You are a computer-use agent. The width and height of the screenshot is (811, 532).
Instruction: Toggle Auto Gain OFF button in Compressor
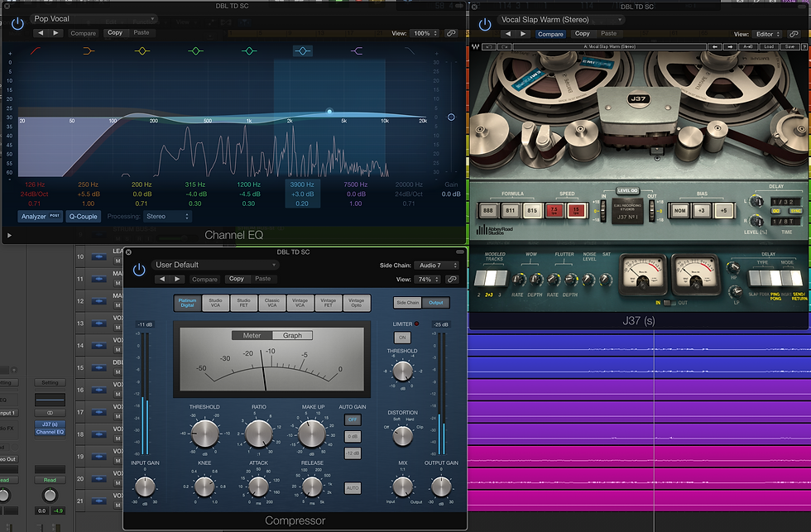353,419
